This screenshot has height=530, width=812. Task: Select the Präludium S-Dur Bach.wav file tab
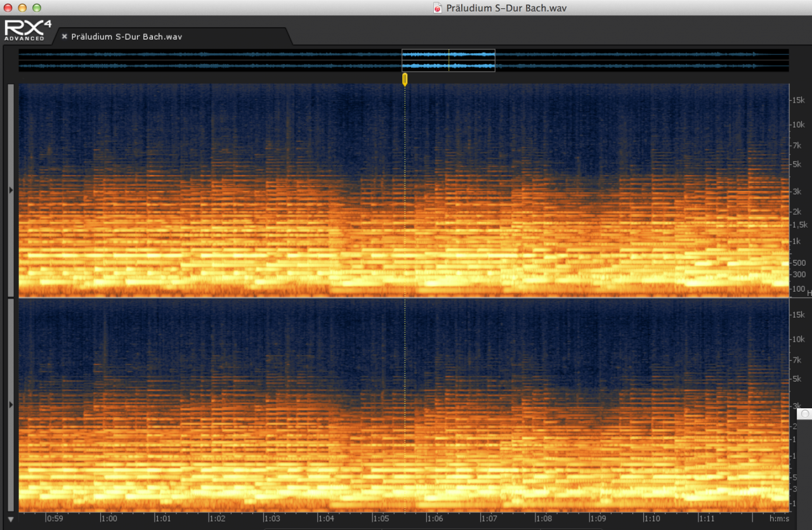point(127,37)
